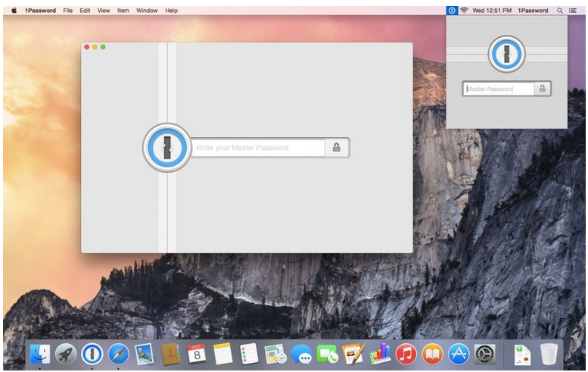Focus the Enter your Master Password field

(258, 148)
